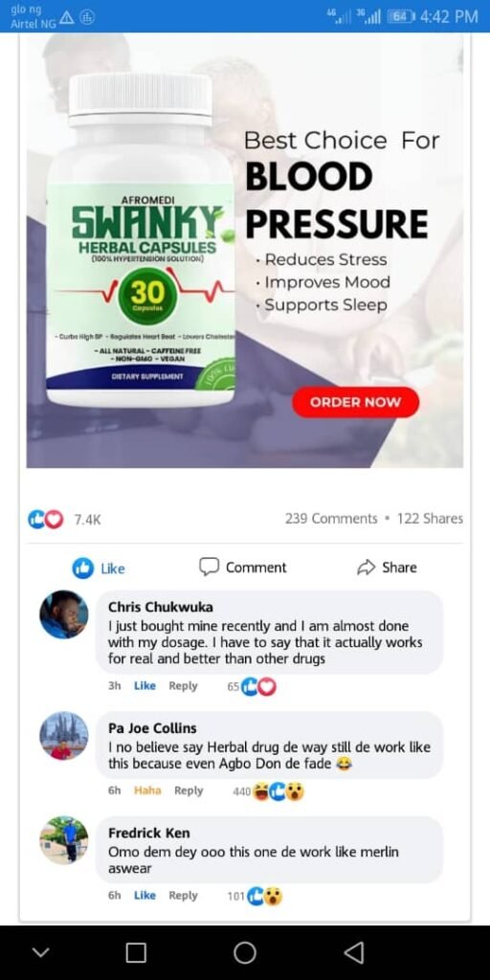Open Pa Joe Collins' profile picture
Screen dimensions: 490x980
pos(64,736)
